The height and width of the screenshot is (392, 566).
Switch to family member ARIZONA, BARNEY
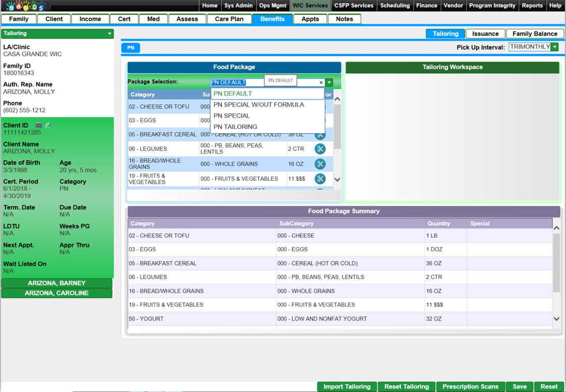coord(56,283)
